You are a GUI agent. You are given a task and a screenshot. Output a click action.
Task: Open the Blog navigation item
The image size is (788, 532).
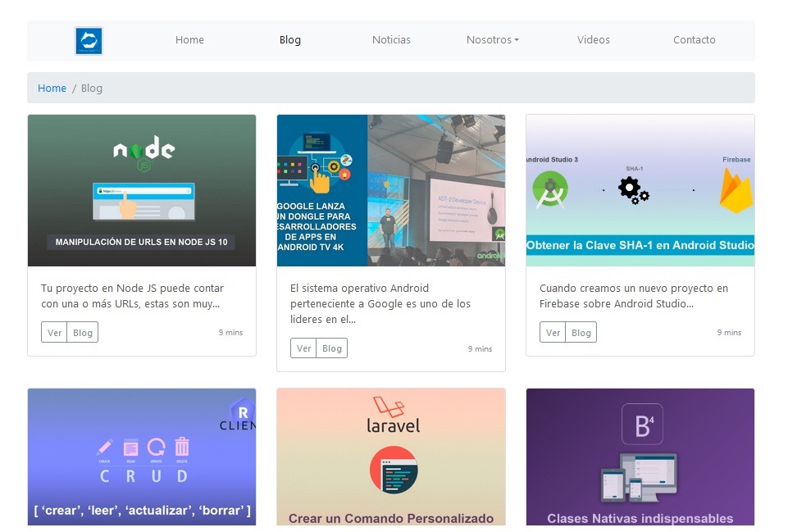click(290, 39)
